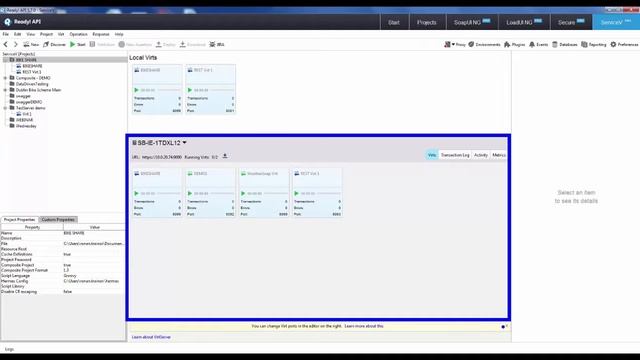
Task: Open the Plugins manager
Action: point(514,44)
